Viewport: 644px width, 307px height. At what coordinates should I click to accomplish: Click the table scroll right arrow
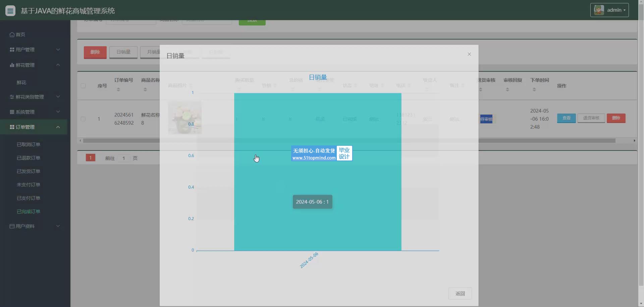pos(634,141)
